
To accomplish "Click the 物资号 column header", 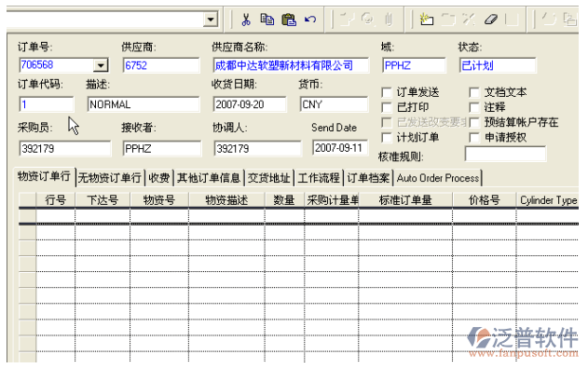I will 159,200.
